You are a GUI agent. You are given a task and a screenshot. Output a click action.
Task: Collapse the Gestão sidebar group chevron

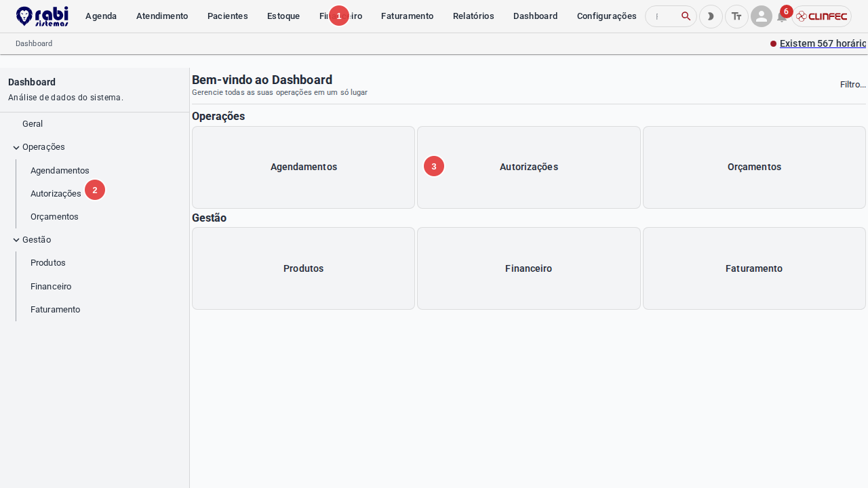pyautogui.click(x=16, y=240)
